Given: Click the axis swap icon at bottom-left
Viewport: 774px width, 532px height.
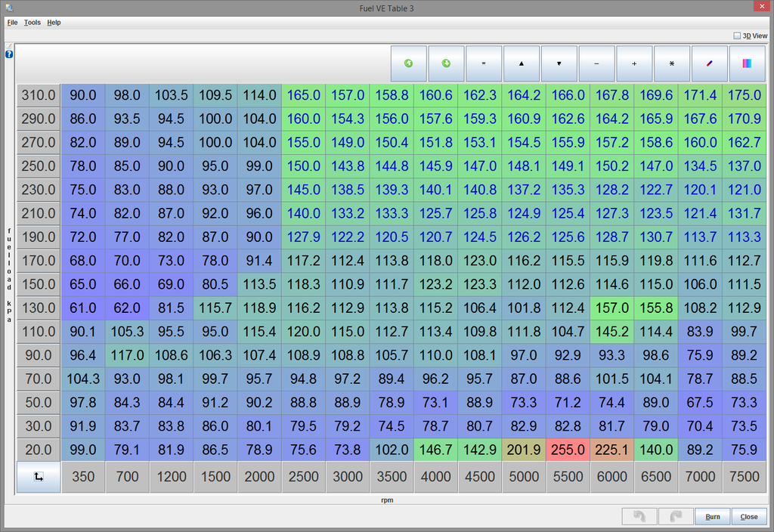Looking at the screenshot, I should [39, 477].
